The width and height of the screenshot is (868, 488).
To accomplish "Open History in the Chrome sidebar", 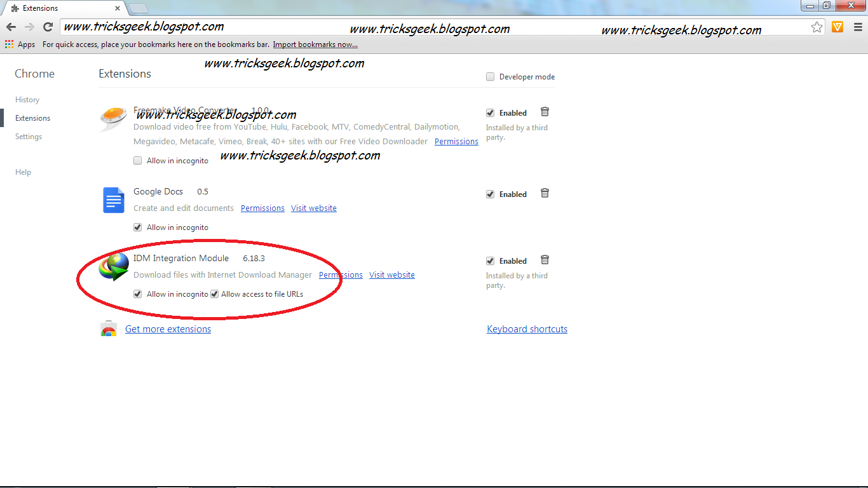I will [x=27, y=100].
